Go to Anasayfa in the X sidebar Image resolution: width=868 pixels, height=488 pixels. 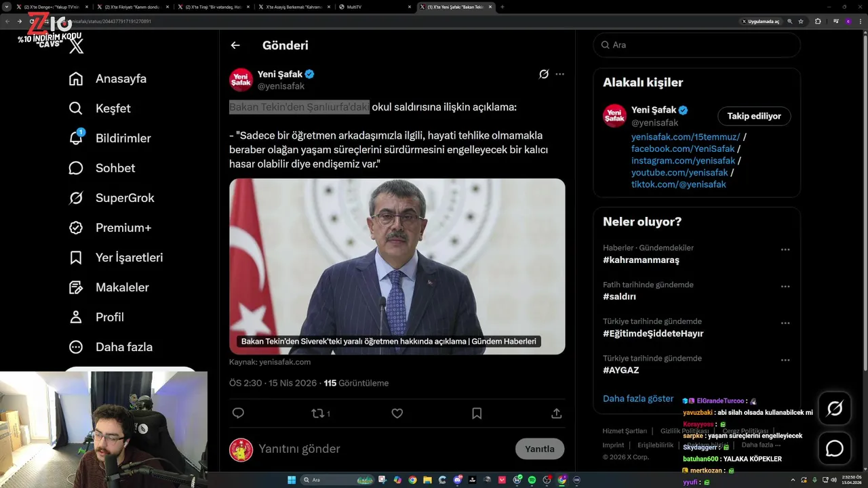tap(108, 79)
